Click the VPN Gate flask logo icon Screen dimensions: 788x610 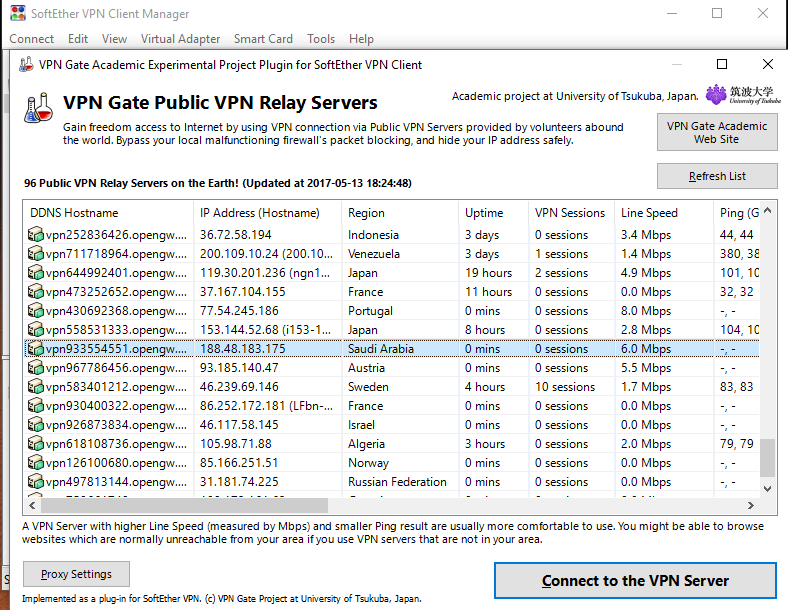coord(37,108)
